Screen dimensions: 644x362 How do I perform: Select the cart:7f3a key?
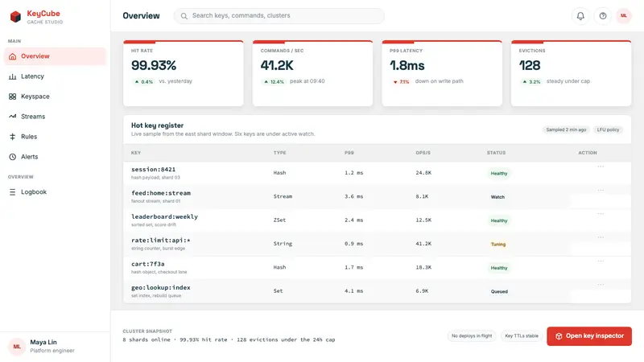click(x=148, y=264)
